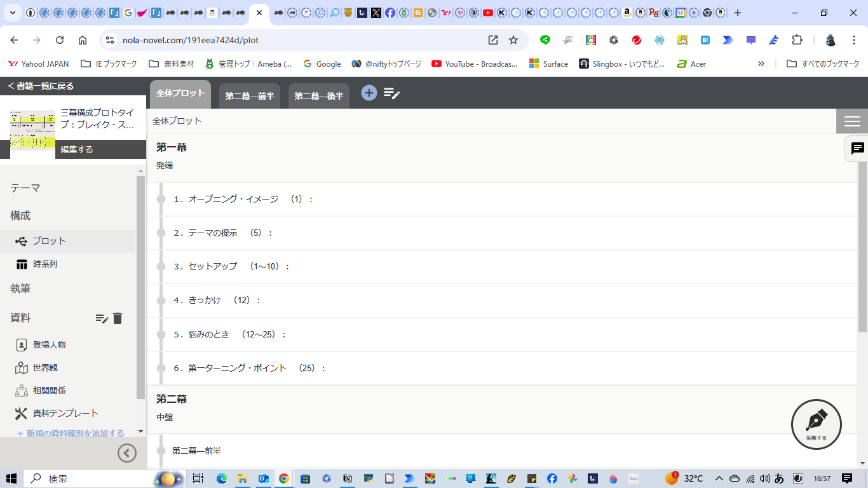
Task: Click the plus icon to add plot tab
Action: point(369,93)
